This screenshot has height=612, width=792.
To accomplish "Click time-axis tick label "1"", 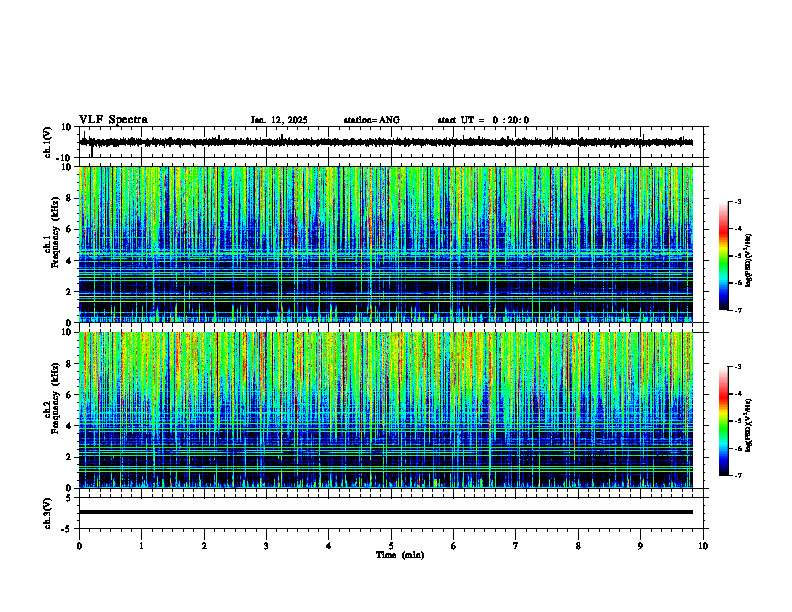I will coord(142,546).
